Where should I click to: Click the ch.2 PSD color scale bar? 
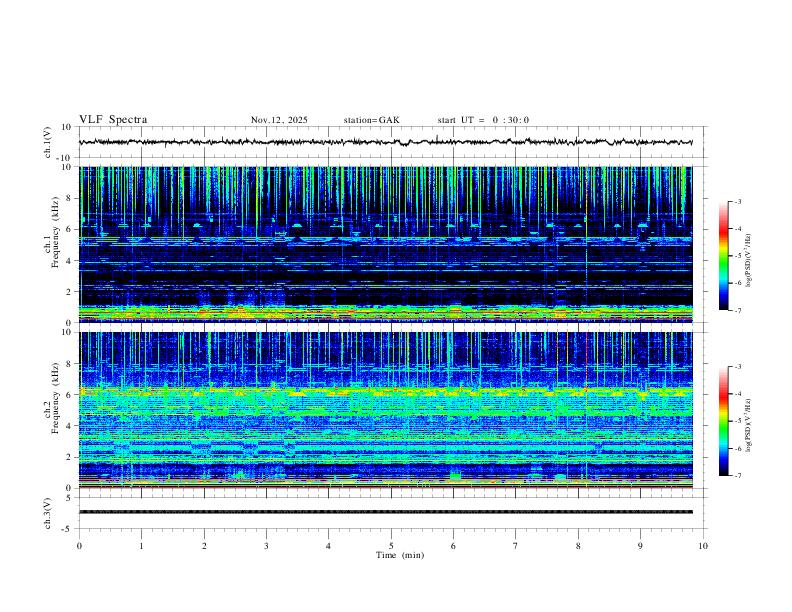coord(723,421)
